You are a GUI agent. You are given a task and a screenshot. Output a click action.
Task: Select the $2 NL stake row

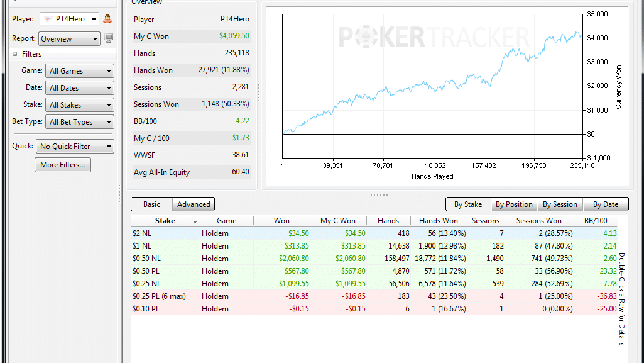[x=374, y=233]
